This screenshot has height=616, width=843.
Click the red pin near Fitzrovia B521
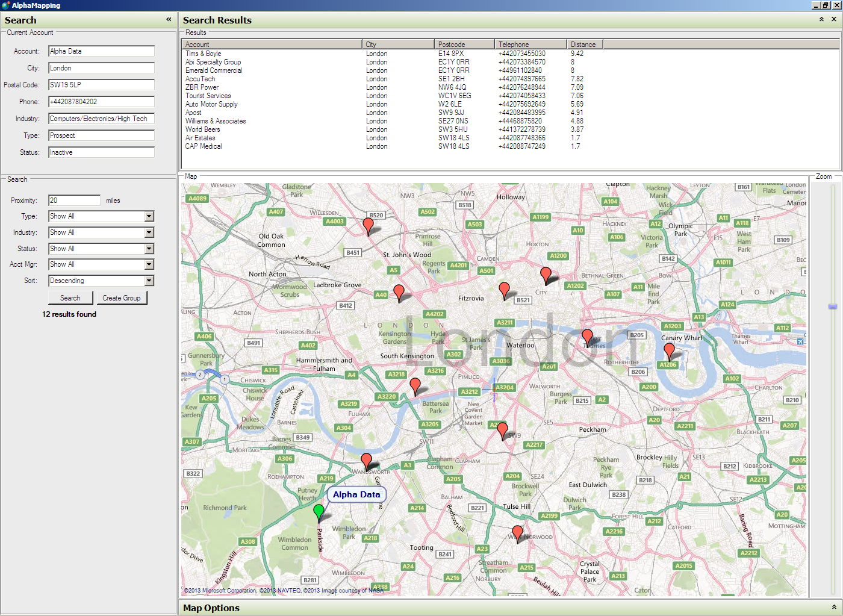(x=505, y=291)
